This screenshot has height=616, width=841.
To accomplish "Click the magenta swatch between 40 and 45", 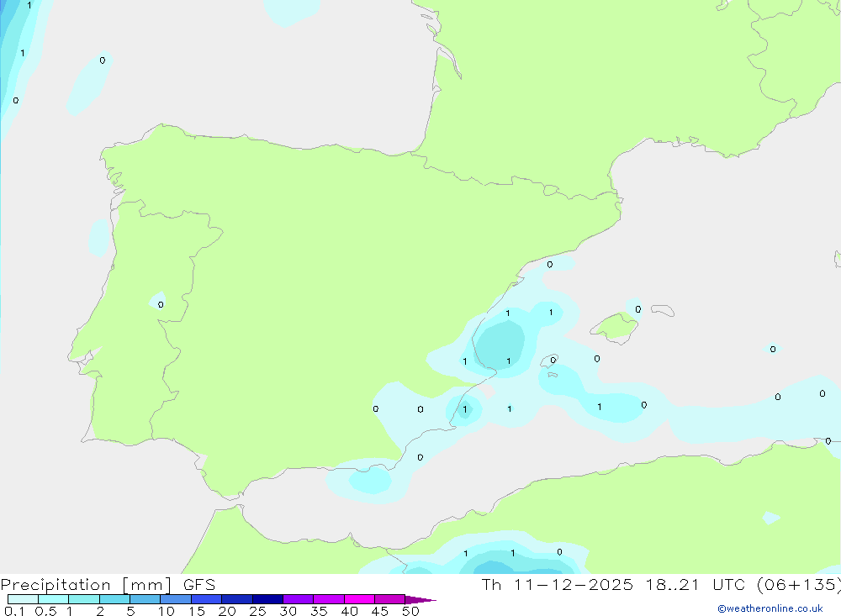I will 359,599.
